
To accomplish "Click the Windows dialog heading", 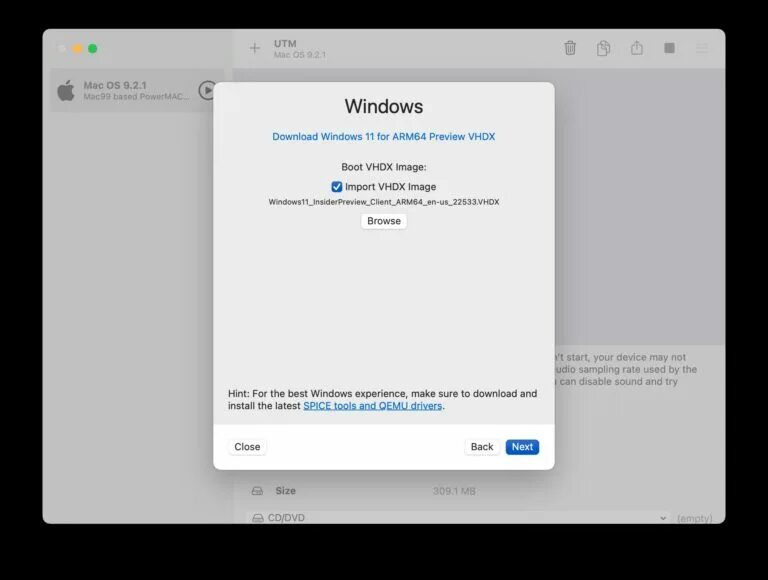I will 384,106.
